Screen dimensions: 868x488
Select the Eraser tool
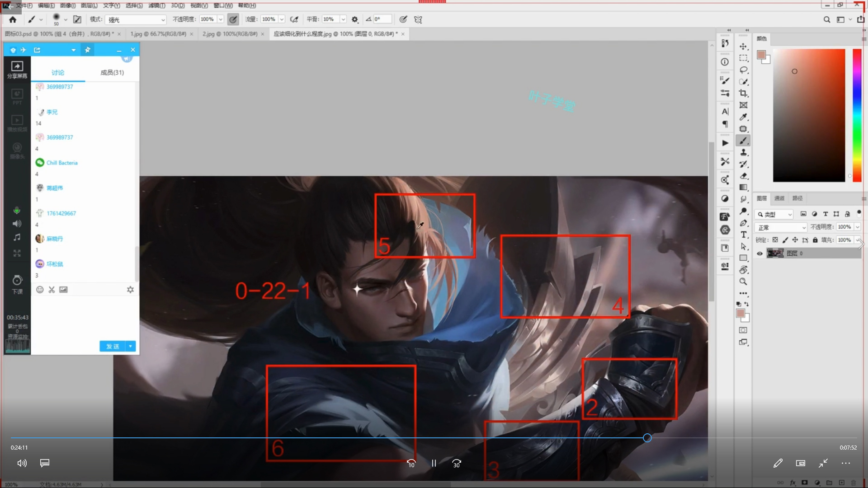tap(743, 176)
